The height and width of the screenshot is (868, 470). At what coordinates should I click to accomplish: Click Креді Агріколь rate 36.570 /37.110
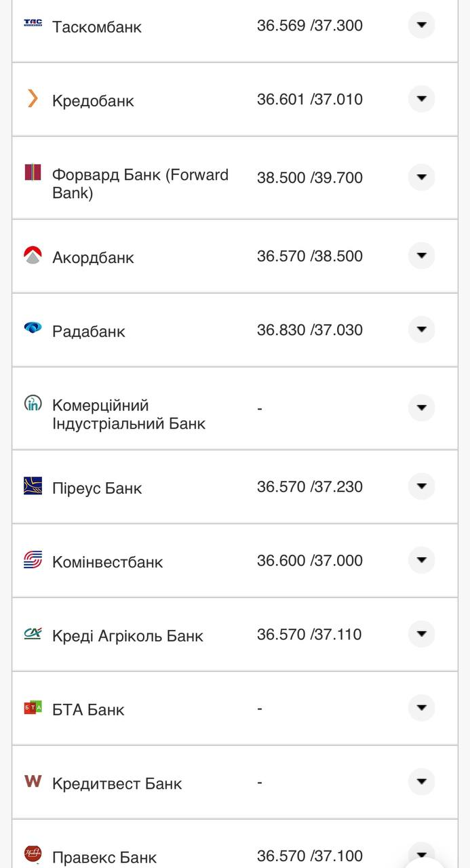tap(309, 635)
